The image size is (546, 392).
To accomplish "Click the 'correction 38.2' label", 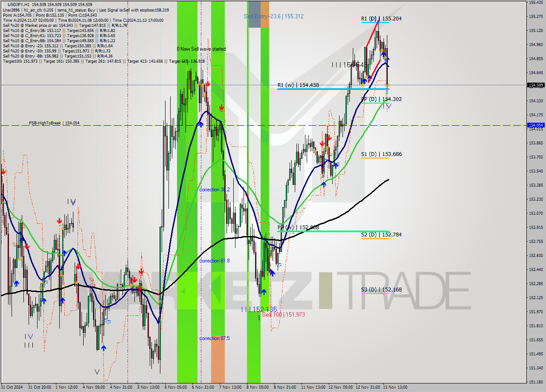I will 215,190.
